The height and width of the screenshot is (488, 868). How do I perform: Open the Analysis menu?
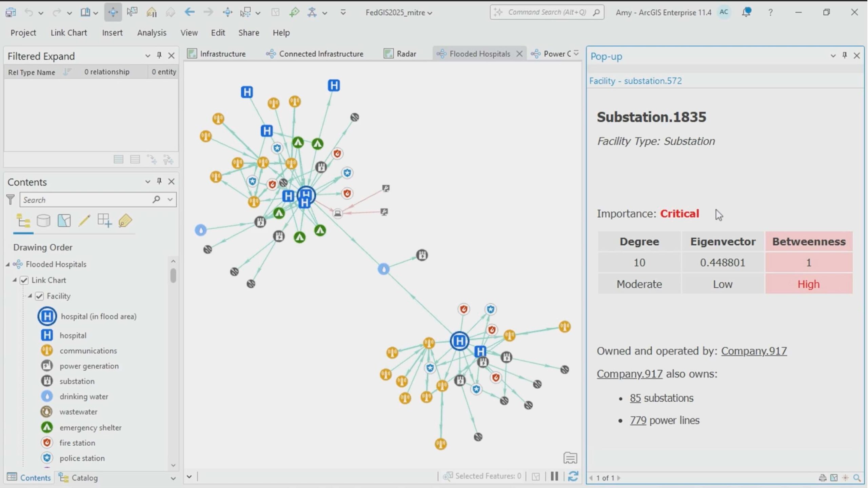click(x=152, y=33)
